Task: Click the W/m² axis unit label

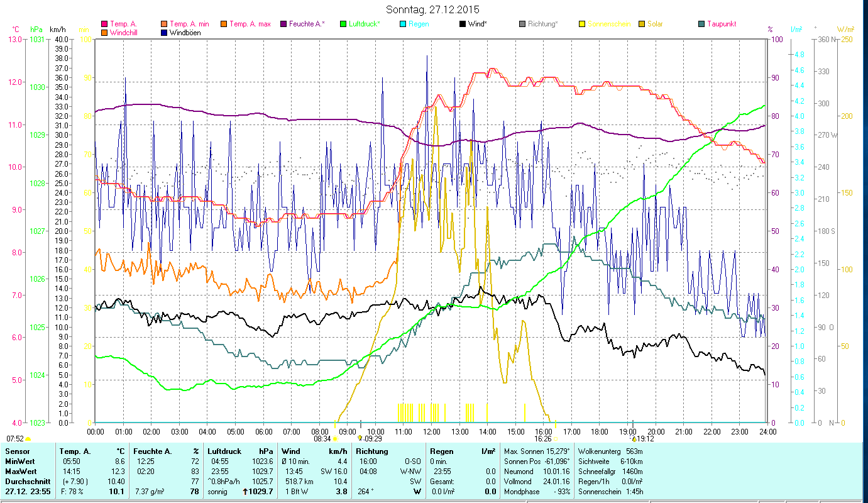Action: click(845, 30)
